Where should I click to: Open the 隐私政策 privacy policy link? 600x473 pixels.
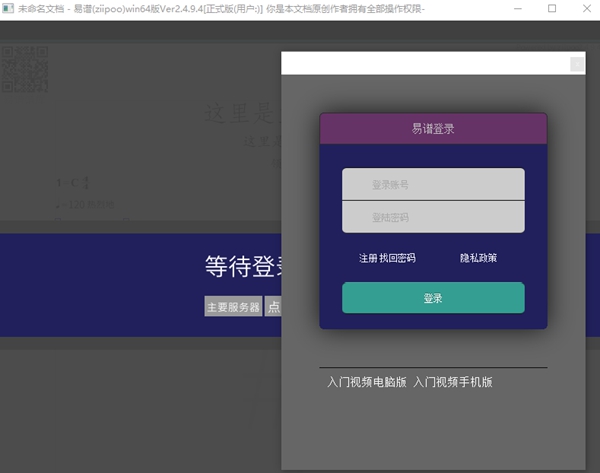(x=478, y=258)
